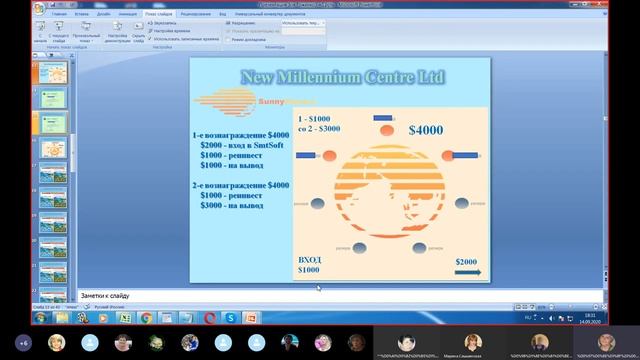Click the zoom in plus button
The width and height of the screenshot is (640, 360).
(596, 307)
